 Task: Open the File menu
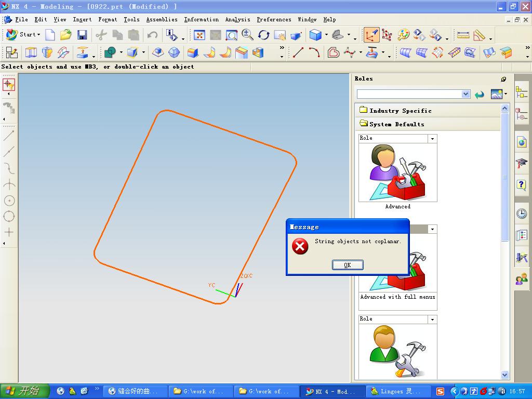[21, 19]
